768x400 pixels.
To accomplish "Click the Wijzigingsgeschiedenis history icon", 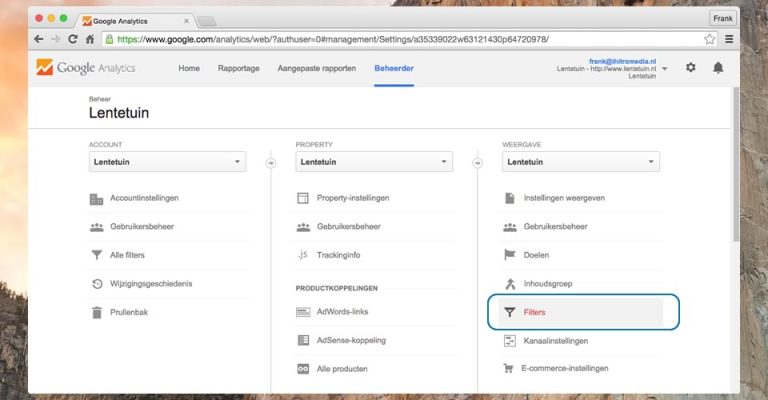I will 97,284.
